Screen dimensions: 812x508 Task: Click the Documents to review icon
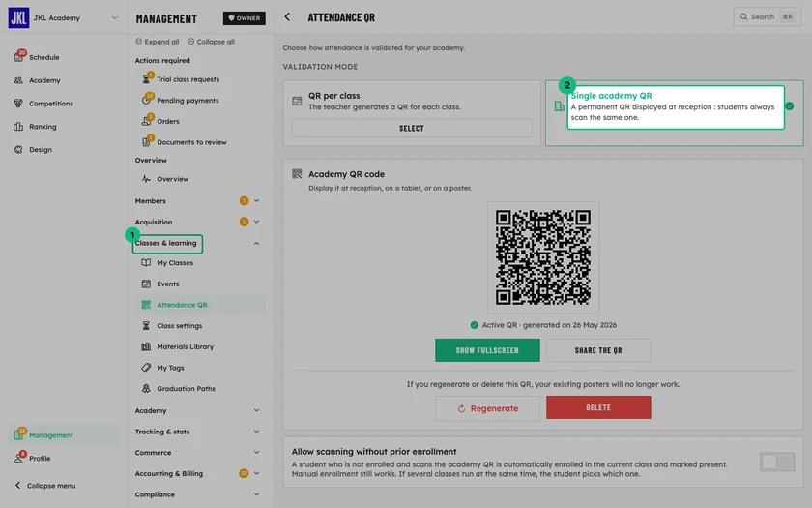(x=146, y=141)
